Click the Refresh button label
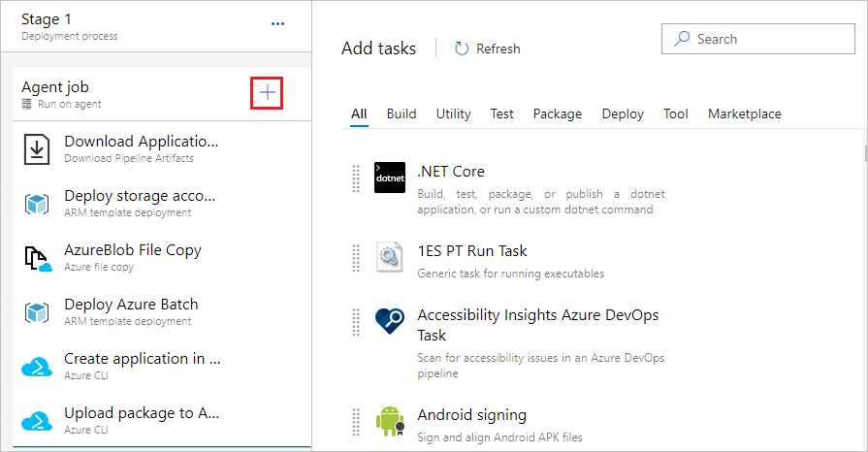The height and width of the screenshot is (452, 868). pos(498,48)
